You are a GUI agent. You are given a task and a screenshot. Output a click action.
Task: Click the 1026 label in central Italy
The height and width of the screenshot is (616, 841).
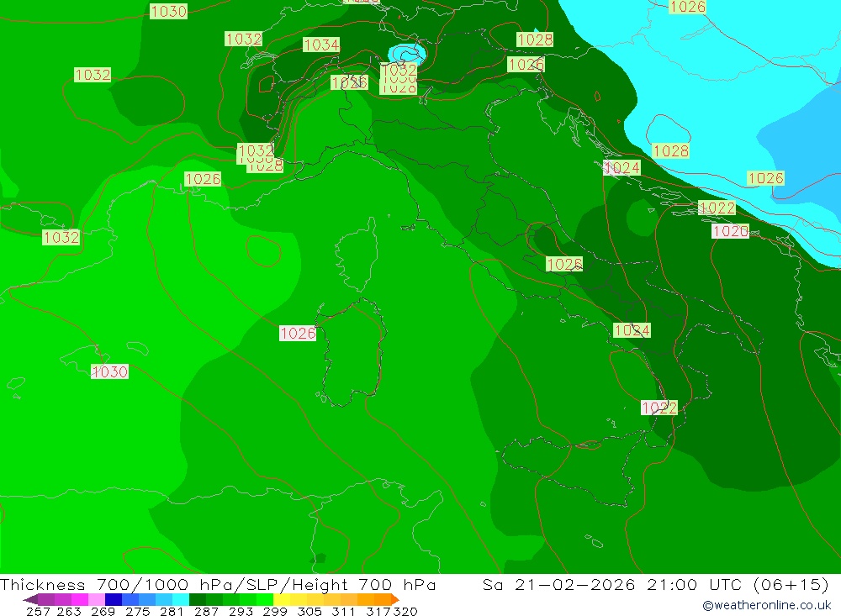564,264
